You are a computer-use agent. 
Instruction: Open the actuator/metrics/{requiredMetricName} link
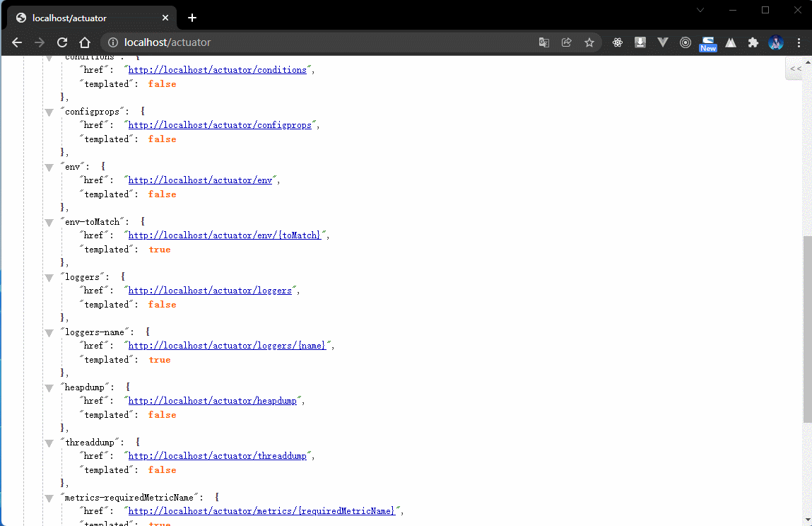click(261, 511)
